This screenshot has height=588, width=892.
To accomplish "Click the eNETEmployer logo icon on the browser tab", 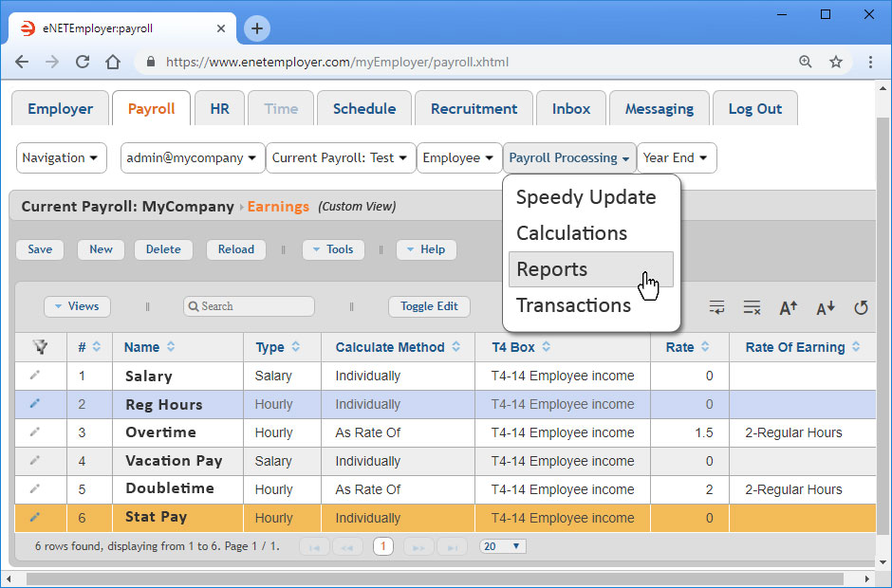I will point(28,28).
